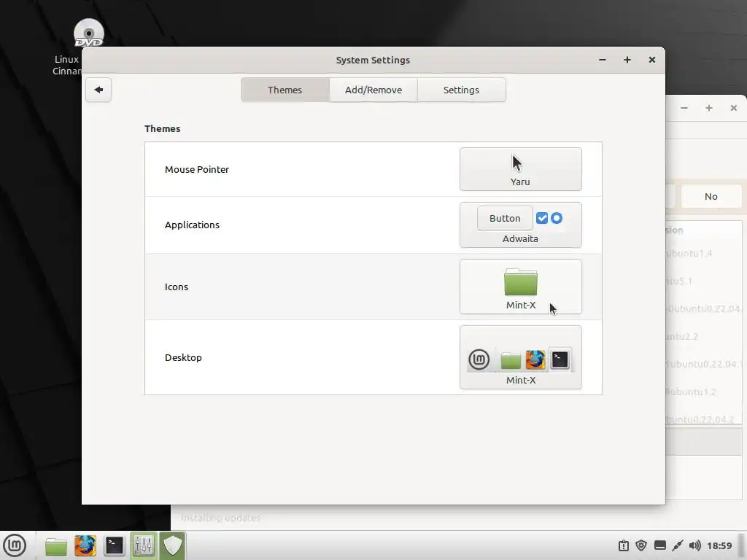
Task: Minimize the background Update Manager window
Action: coord(684,108)
